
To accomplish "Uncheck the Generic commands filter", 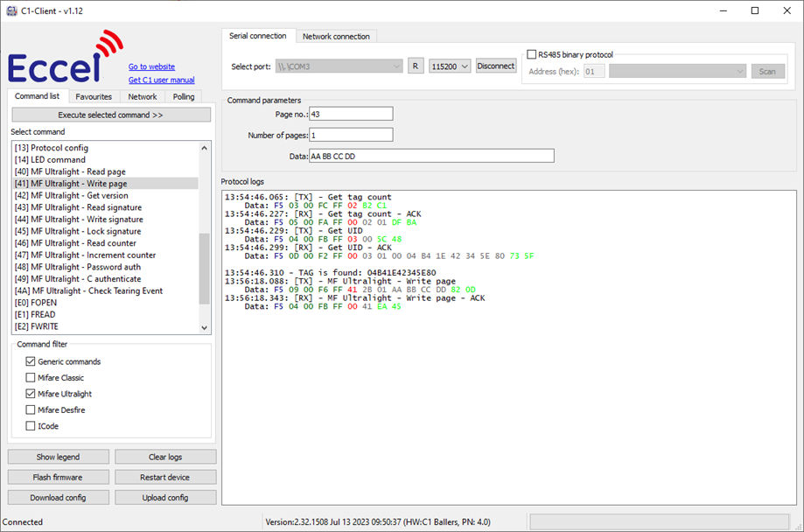I will (31, 361).
